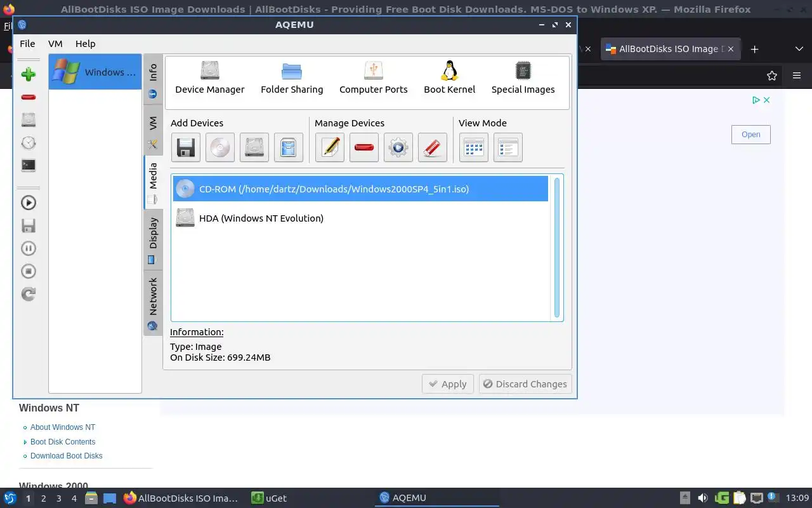Click the eraser icon in Manage Devices
The height and width of the screenshot is (508, 812).
(433, 147)
